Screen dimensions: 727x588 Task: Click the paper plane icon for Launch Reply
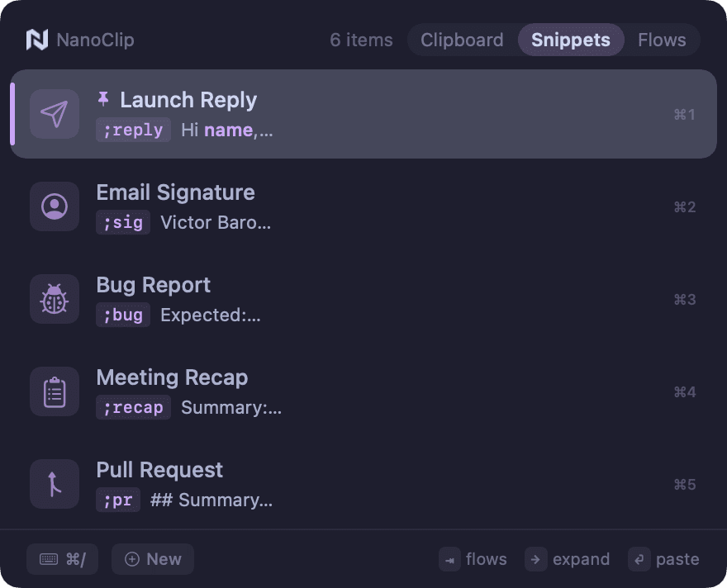tap(55, 114)
